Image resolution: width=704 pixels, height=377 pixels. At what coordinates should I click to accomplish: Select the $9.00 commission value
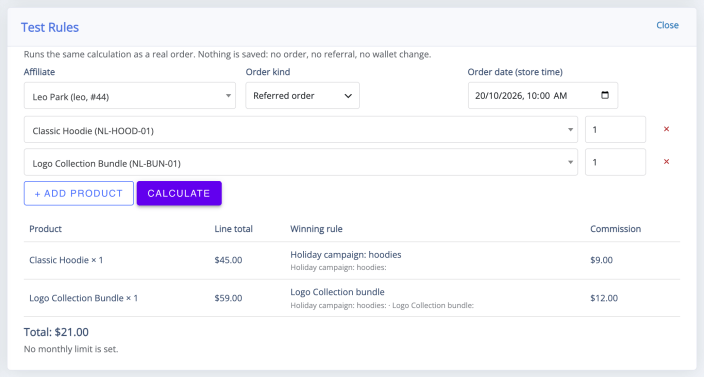pos(601,260)
